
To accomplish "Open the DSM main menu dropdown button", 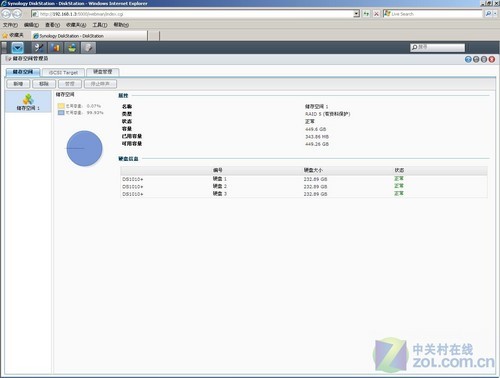I will (17, 48).
